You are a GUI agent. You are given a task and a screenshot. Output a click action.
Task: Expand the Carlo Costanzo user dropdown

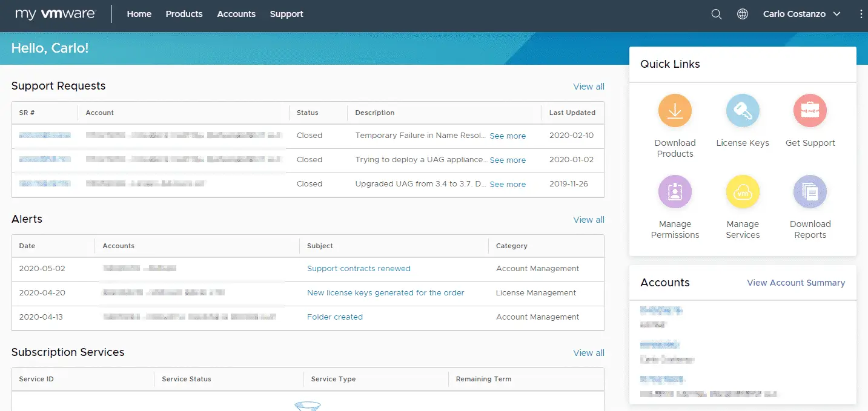coord(801,14)
